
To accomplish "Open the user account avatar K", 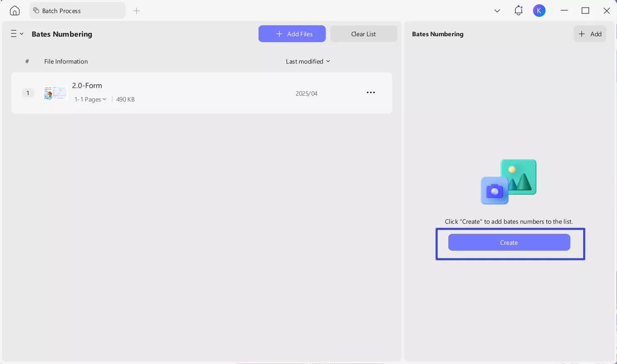I will pyautogui.click(x=539, y=11).
